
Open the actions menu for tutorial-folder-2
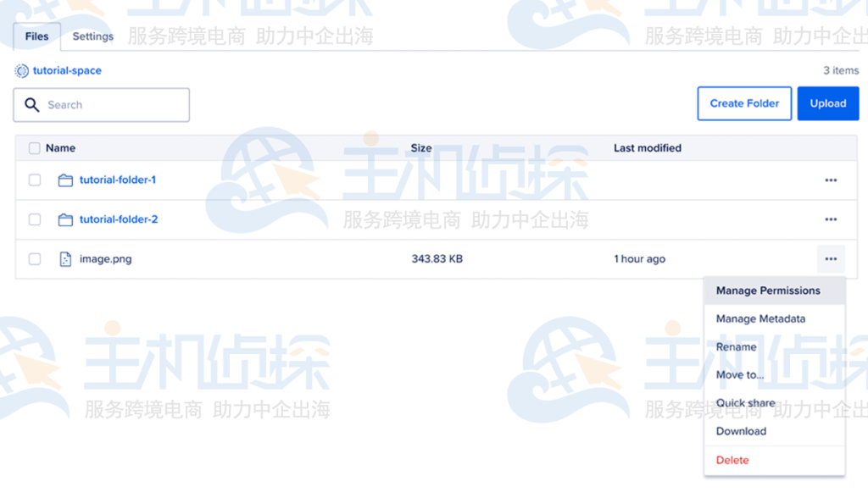(x=830, y=219)
